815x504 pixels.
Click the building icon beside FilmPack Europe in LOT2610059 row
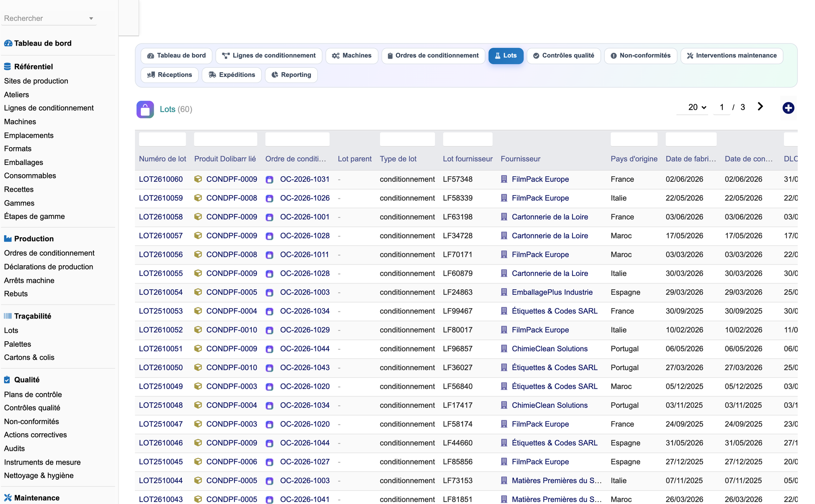(x=504, y=198)
